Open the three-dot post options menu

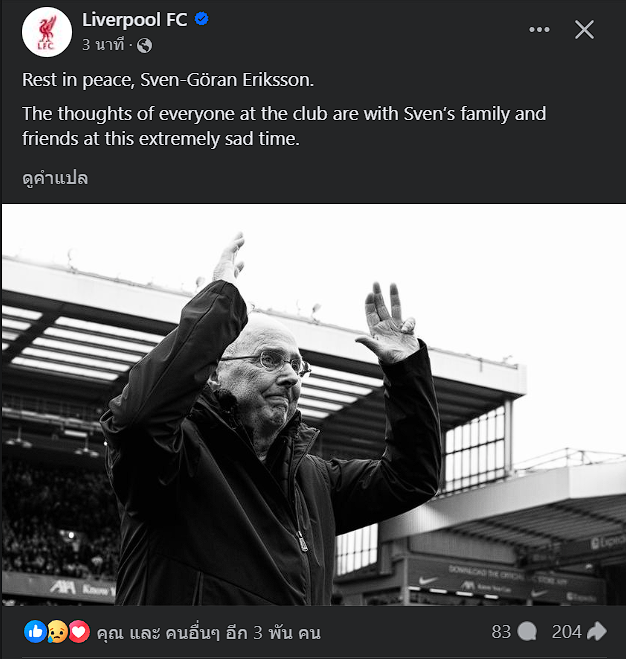pyautogui.click(x=539, y=29)
